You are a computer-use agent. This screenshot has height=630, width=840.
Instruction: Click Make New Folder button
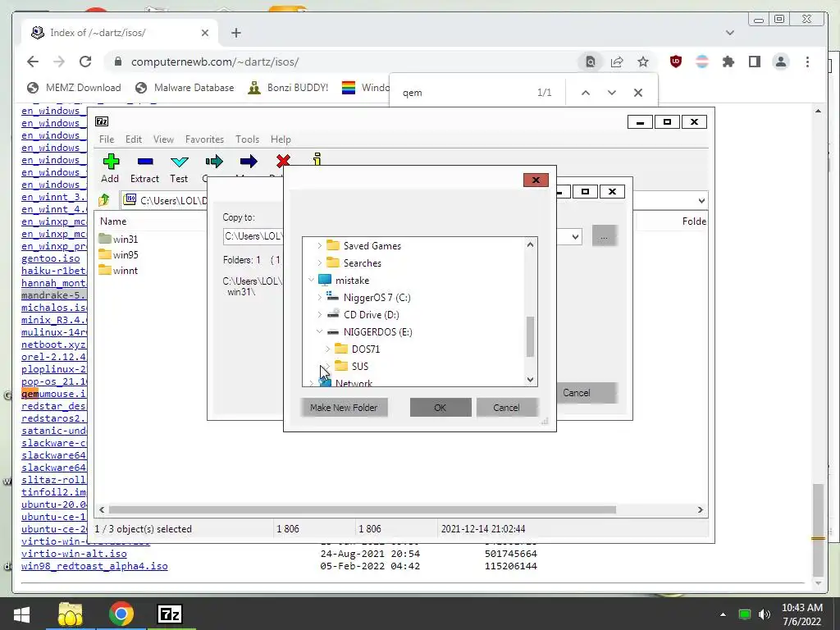tap(344, 408)
